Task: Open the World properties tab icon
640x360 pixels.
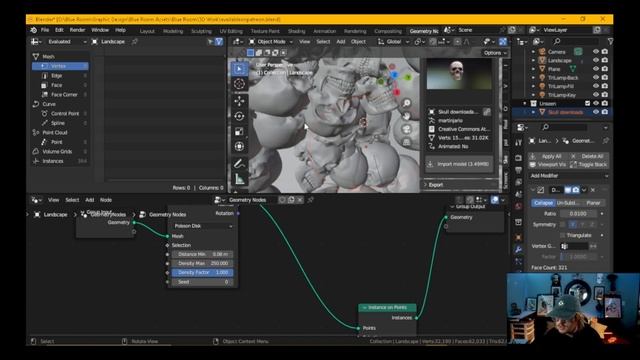Action: (518, 206)
